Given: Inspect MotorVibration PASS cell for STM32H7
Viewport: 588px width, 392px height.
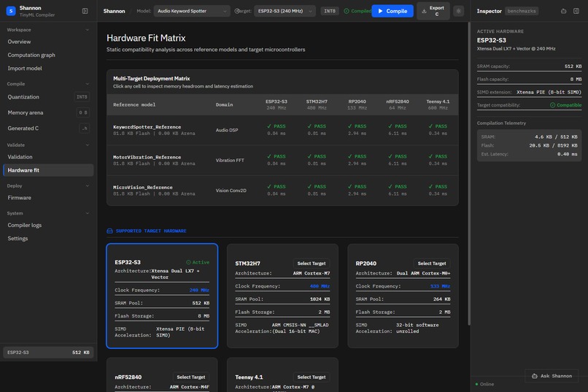Looking at the screenshot, I should click(317, 160).
